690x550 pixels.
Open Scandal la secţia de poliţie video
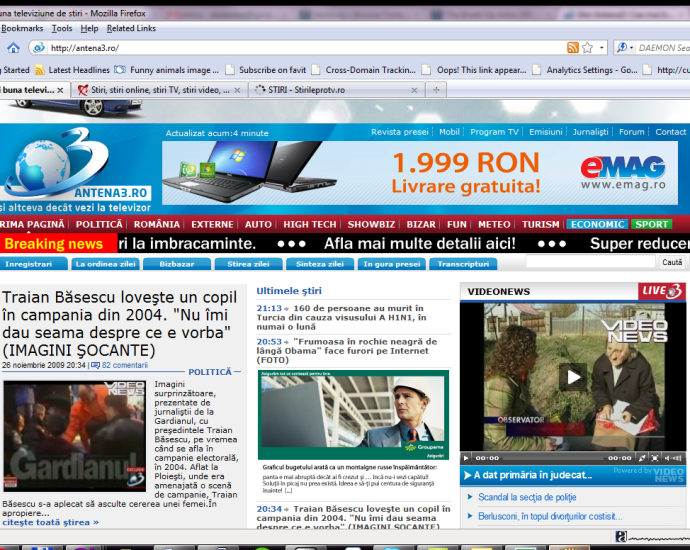tap(527, 497)
